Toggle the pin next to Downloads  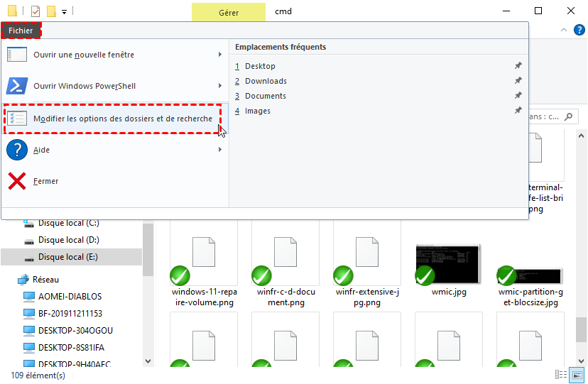pos(518,81)
